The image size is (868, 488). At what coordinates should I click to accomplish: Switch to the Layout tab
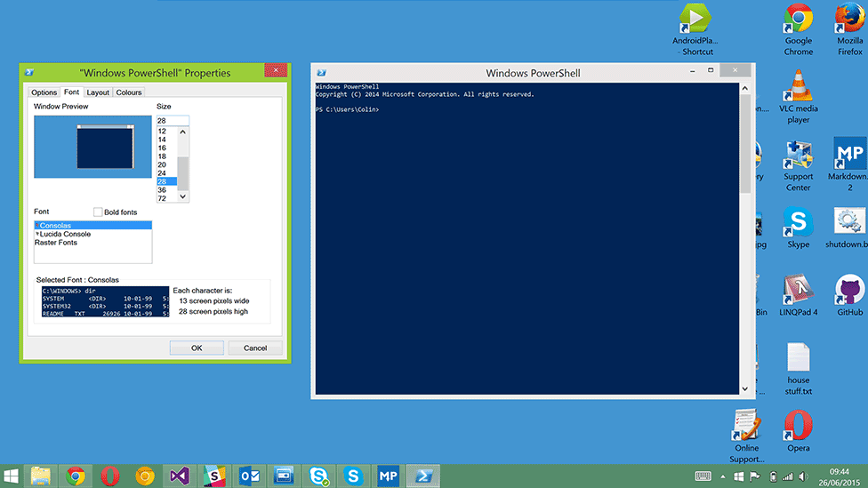pos(98,92)
